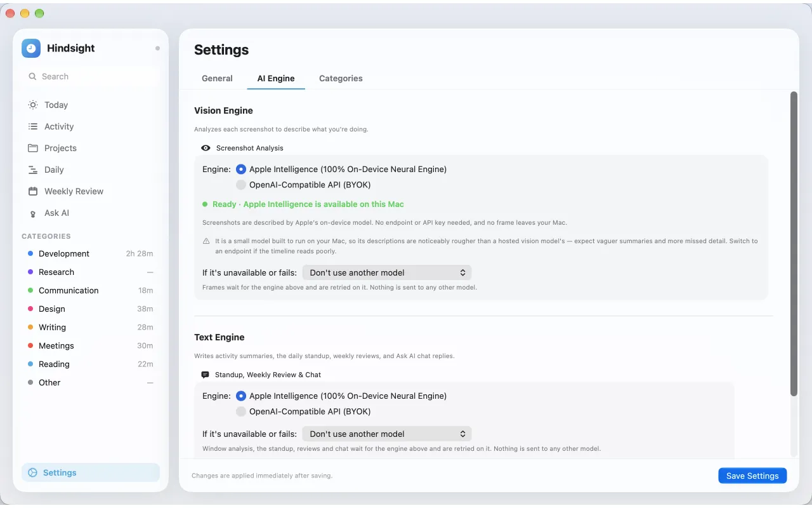Click the Activity list icon

(33, 126)
